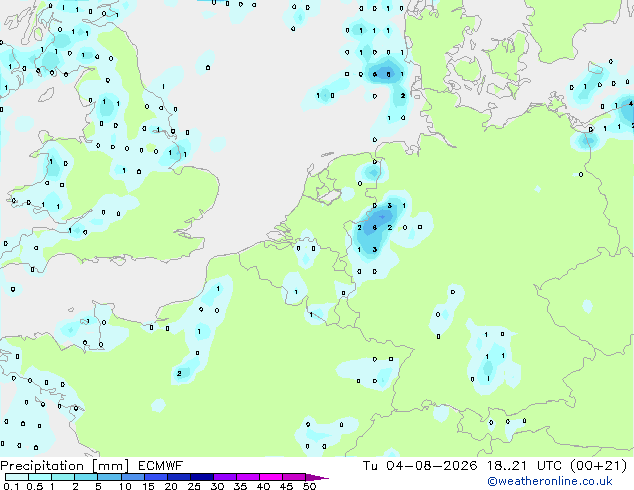Viewport: 634px width, 490px height.
Task: Select the 15–20 mm legend color swatch
Action: (156, 477)
